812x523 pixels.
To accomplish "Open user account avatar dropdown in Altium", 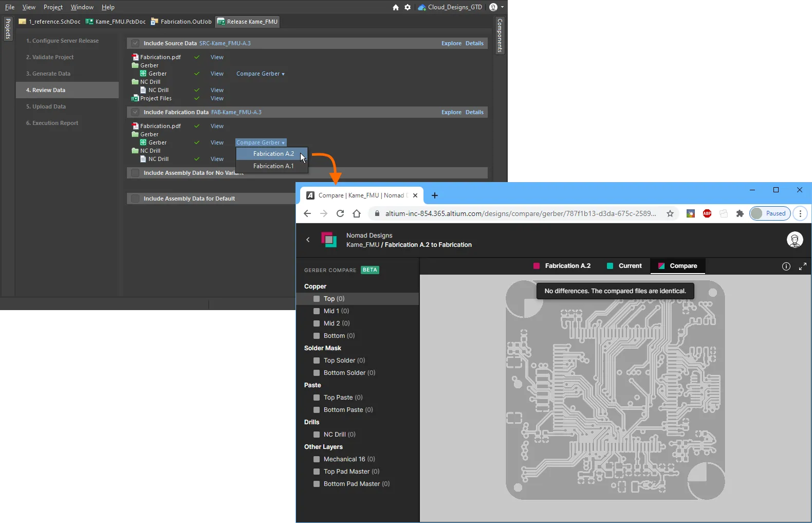I will (x=496, y=7).
